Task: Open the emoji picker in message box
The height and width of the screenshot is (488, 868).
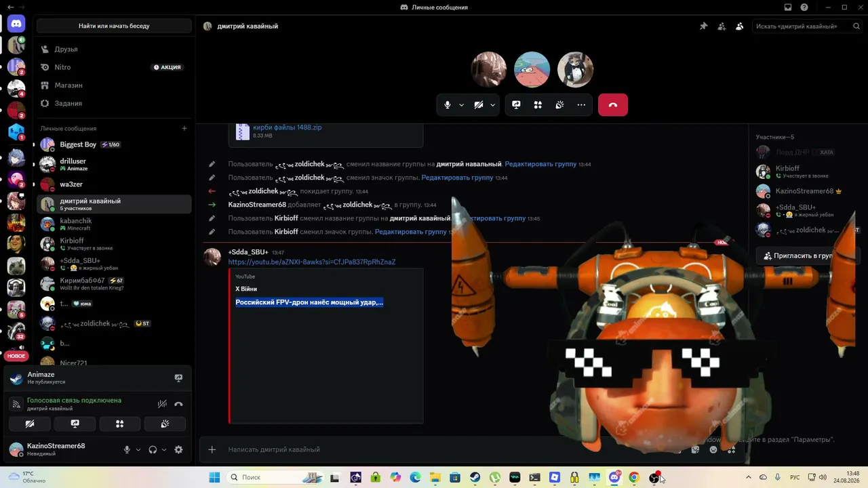Action: click(713, 449)
